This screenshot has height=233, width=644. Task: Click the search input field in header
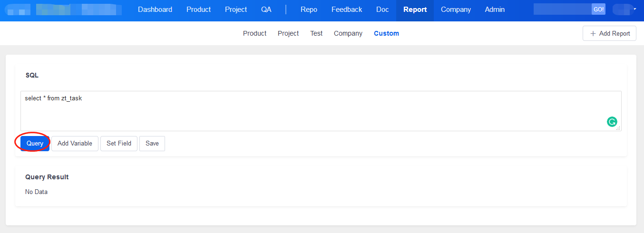click(x=562, y=10)
